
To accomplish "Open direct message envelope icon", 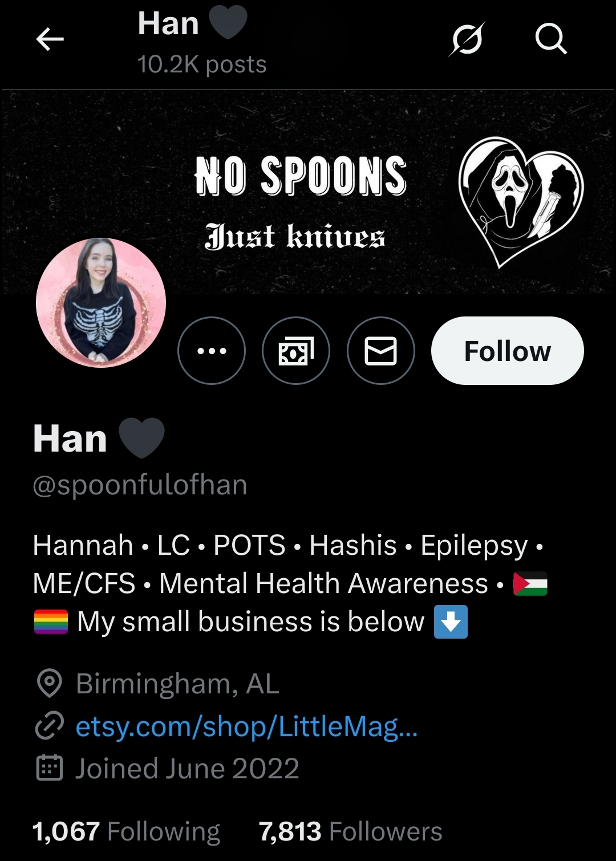I will click(380, 351).
